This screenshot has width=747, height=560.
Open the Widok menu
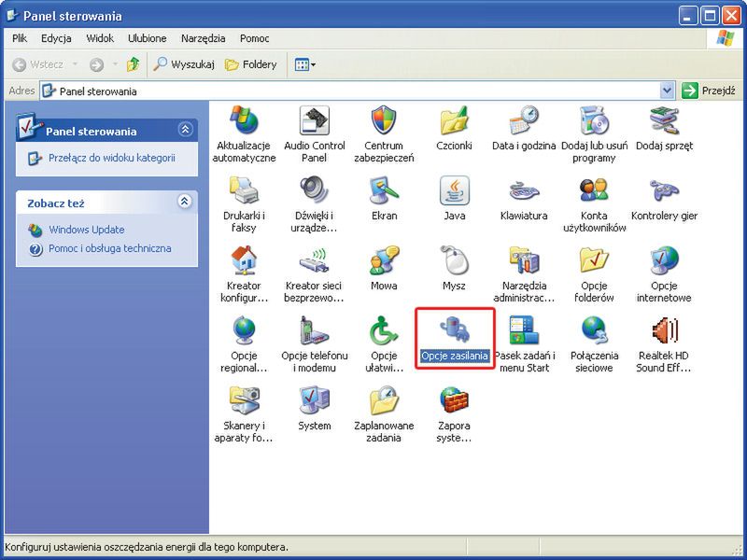click(x=100, y=38)
